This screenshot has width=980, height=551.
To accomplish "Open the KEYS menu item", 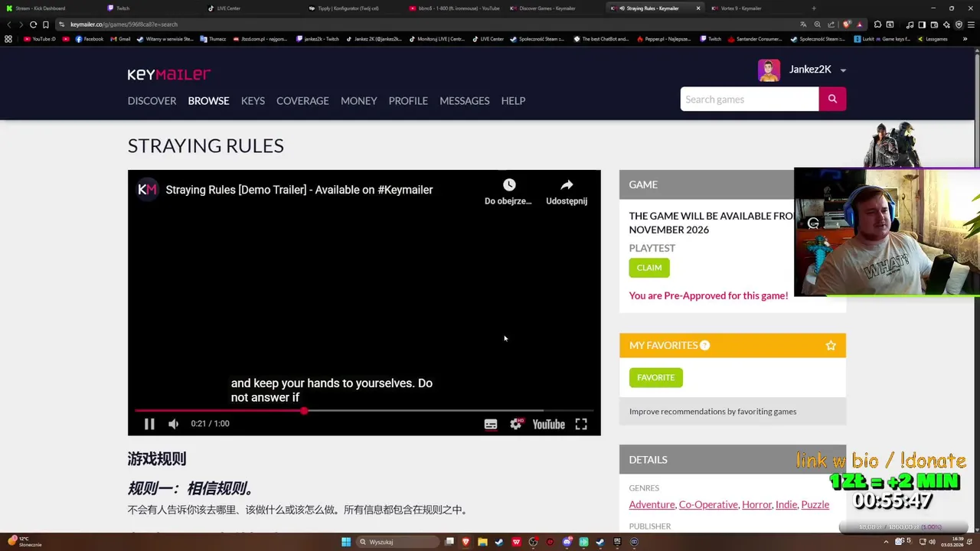I will (x=253, y=101).
